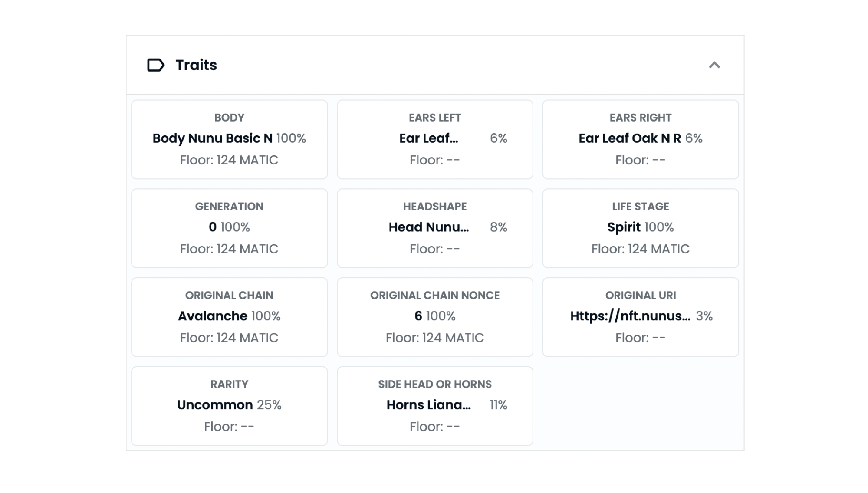Click the Horns Liana truncated value
Screen dimensions: 868x493
[429, 405]
